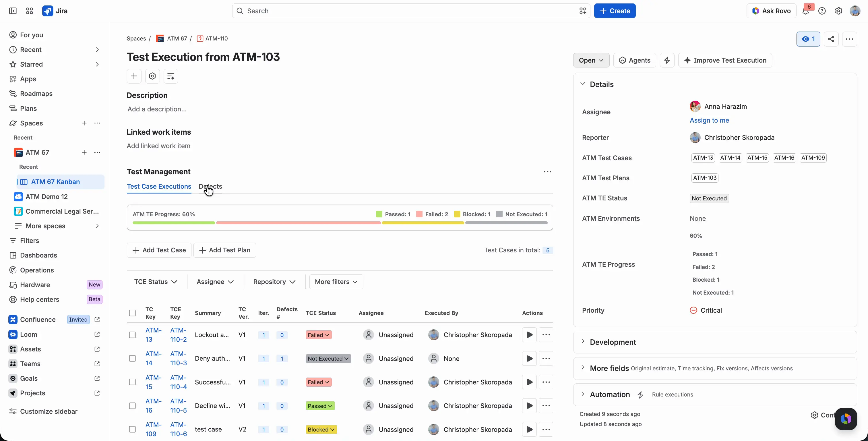Check the ATM-109 row checkbox

132,430
